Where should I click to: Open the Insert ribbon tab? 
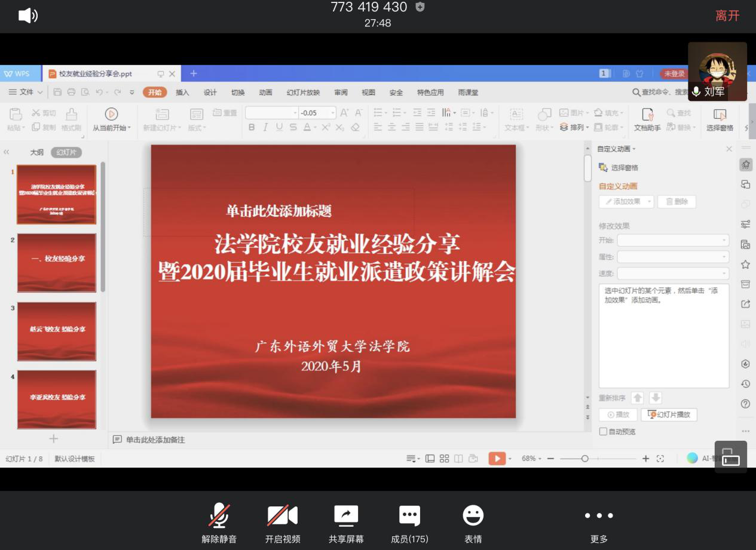coord(182,93)
